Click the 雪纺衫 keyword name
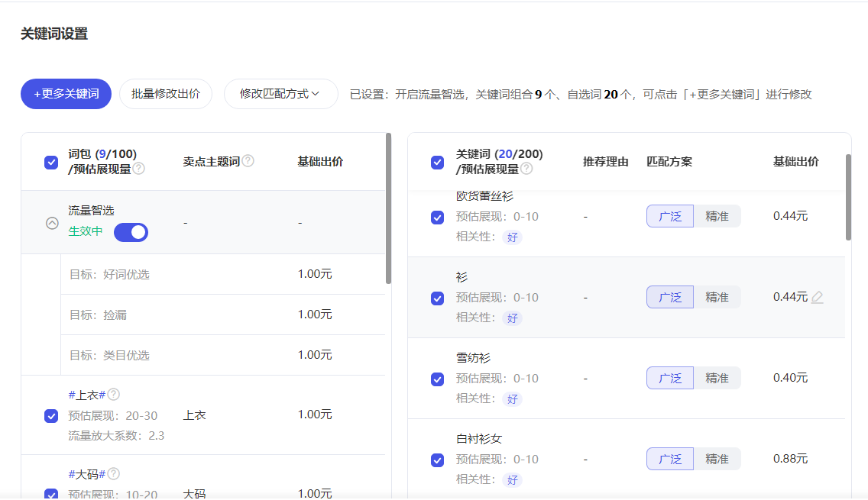 [x=473, y=358]
